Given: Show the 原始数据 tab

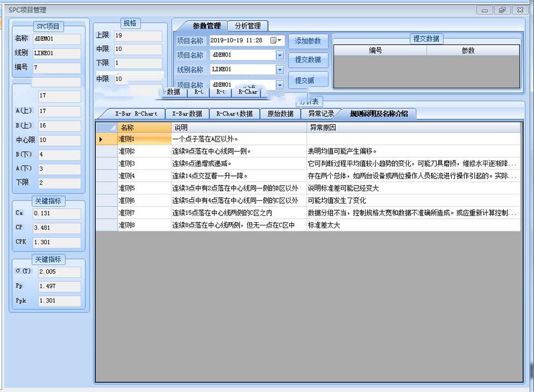Looking at the screenshot, I should [280, 114].
